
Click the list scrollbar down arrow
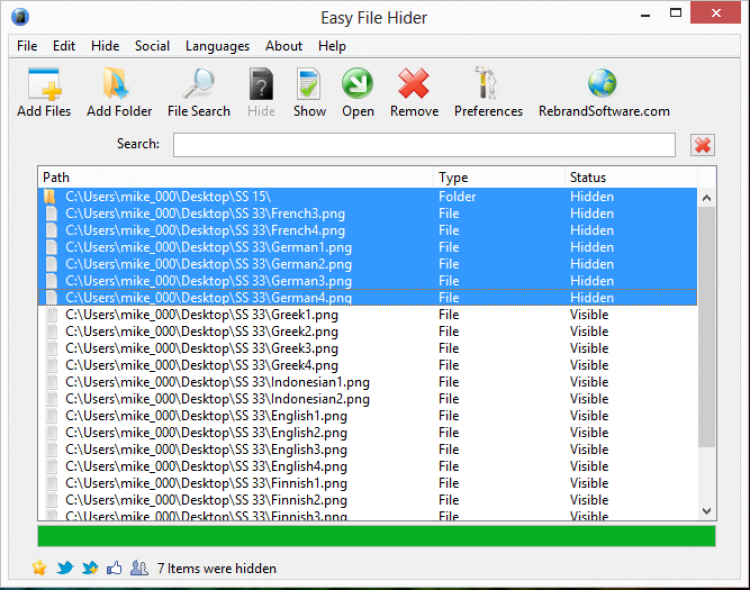tap(706, 511)
